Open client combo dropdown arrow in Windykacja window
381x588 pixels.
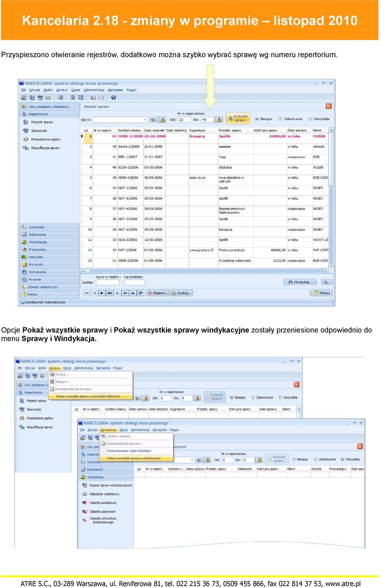point(192,460)
